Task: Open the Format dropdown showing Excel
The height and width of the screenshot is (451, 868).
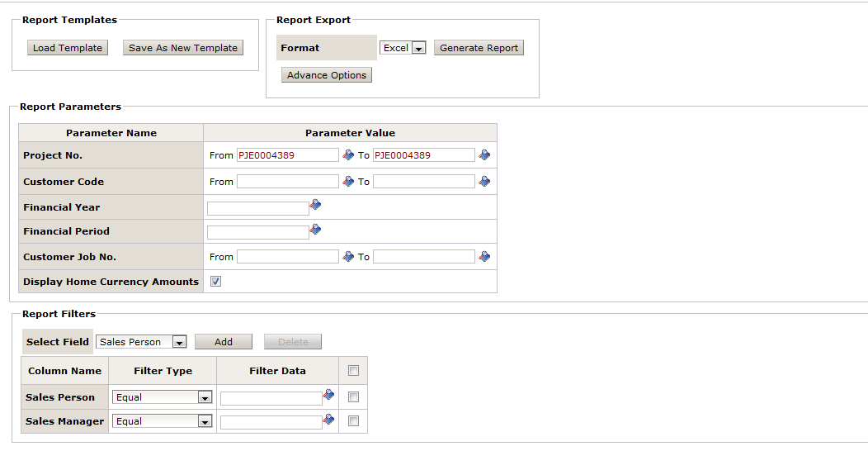Action: 403,48
